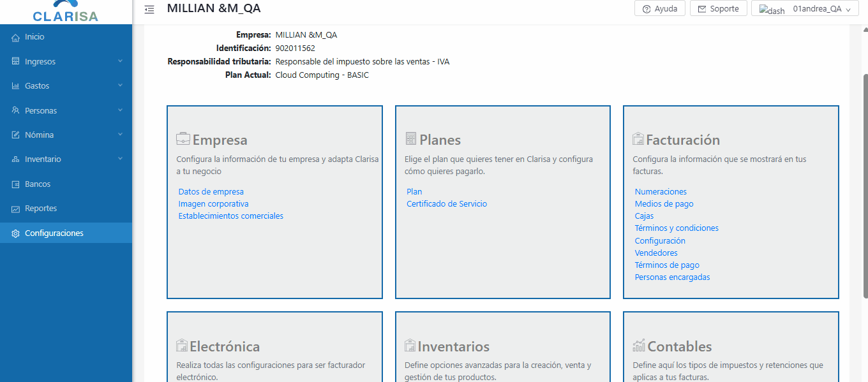Viewport: 868px width, 382px height.
Task: Click the Bancos wallet icon in sidebar
Action: (16, 184)
